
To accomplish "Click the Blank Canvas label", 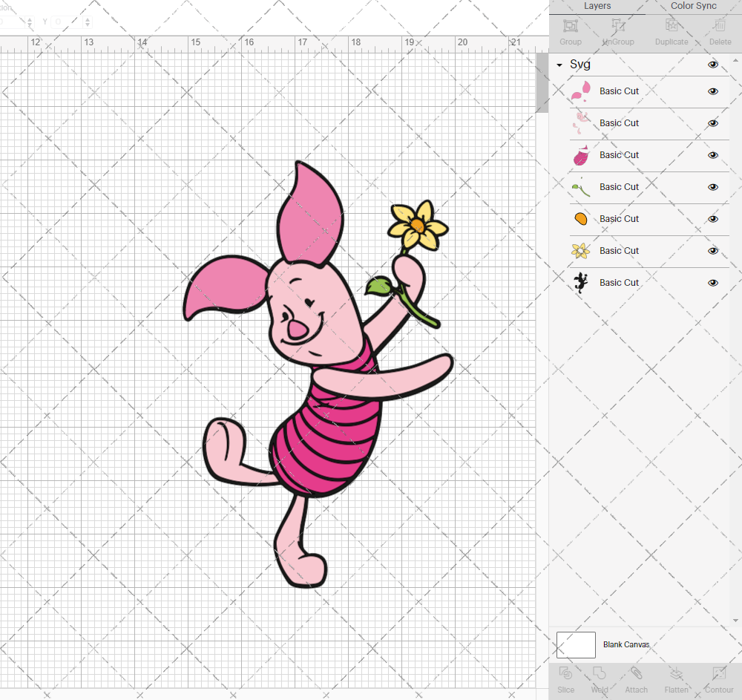I will (626, 644).
